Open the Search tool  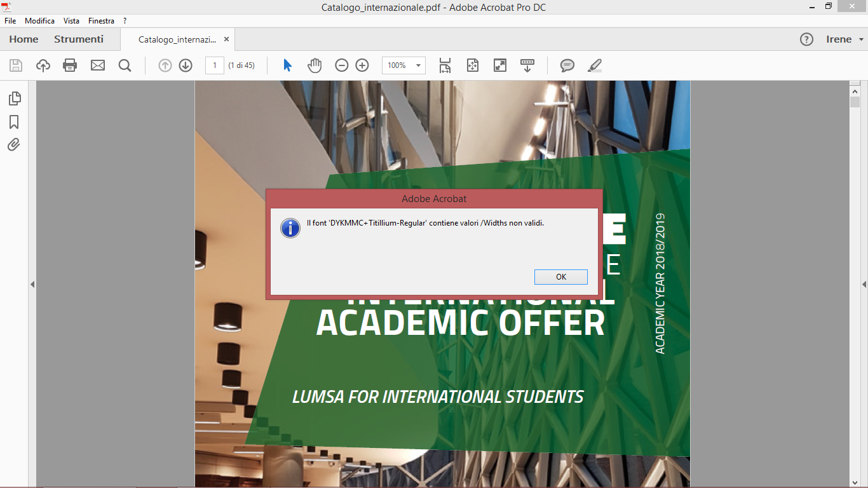click(x=125, y=65)
